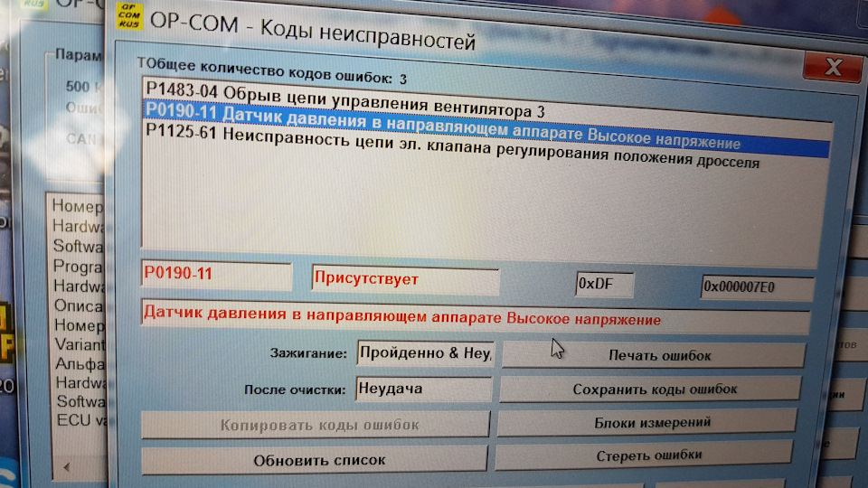Click 'Альфа' row in background window list
This screenshot has width=868, height=488.
(80, 364)
